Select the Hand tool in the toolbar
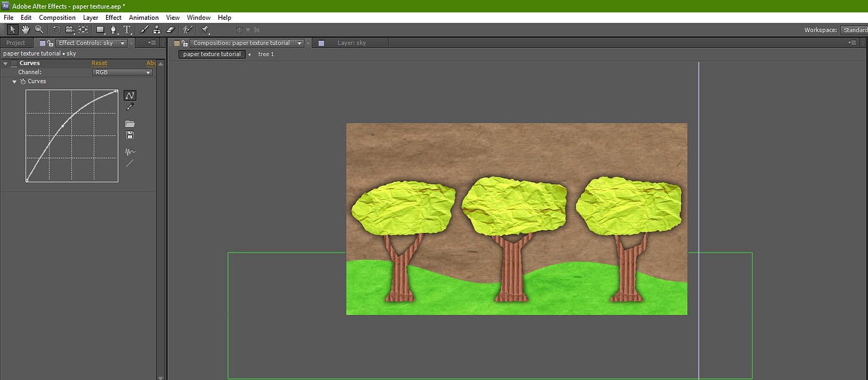868x380 pixels. (x=25, y=30)
